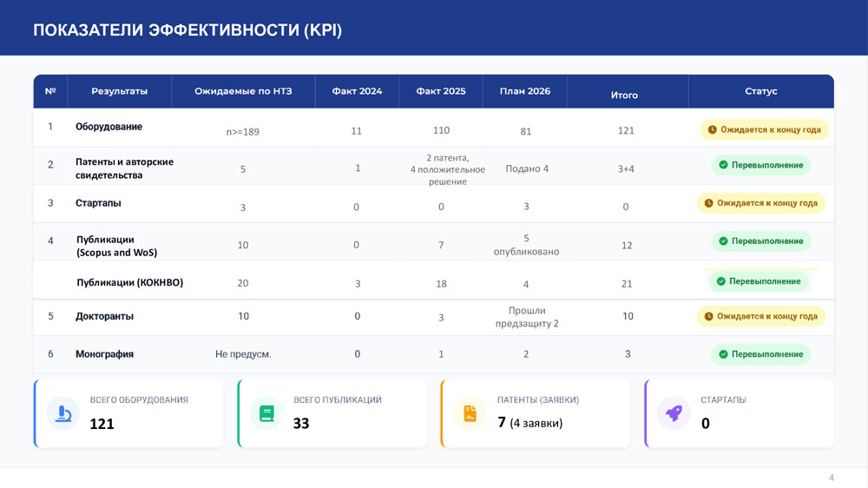This screenshot has height=488, width=868.
Task: Click check icon in Публикации (КОКНВО) status
Action: [720, 281]
